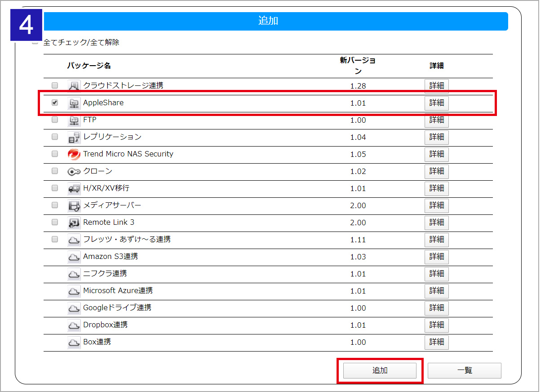Open 詳細 for Microsoft Azure連携
This screenshot has height=392, width=545.
tap(437, 291)
